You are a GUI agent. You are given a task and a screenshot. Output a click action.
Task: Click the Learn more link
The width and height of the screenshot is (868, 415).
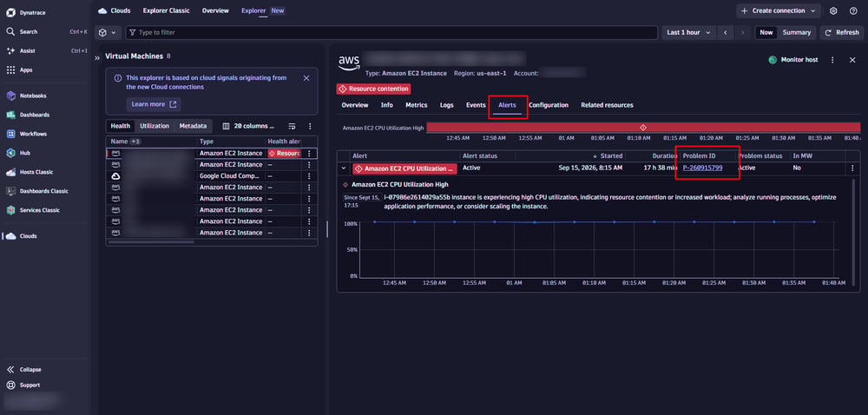[154, 104]
